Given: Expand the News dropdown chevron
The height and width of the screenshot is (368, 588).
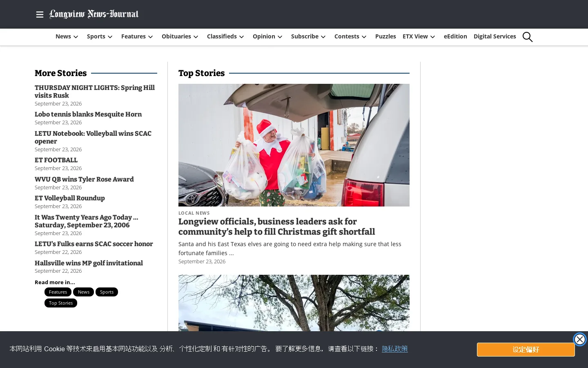Looking at the screenshot, I should point(76,37).
